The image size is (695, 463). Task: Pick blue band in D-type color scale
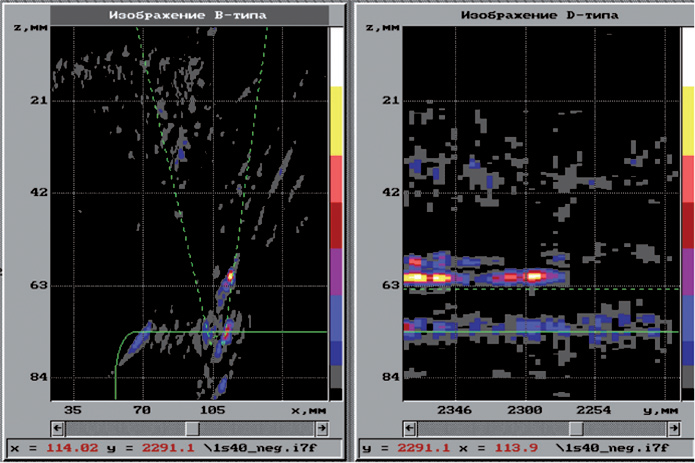[x=687, y=330]
